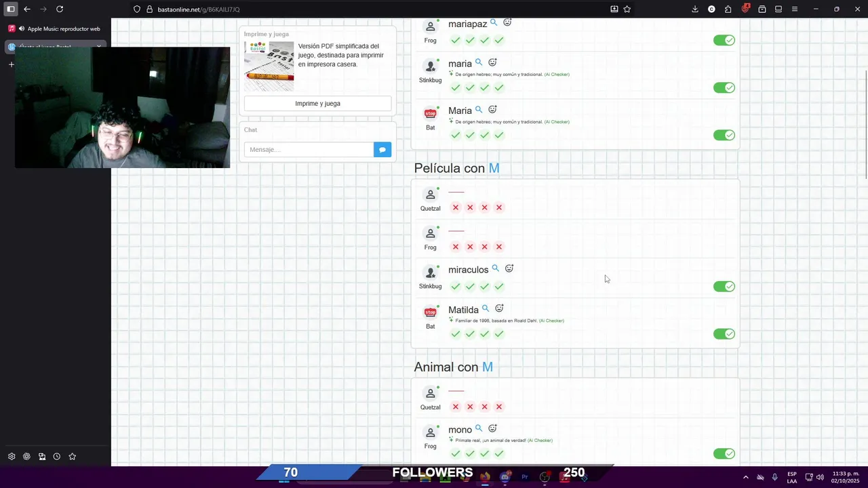Bookmark this page with the star
Image resolution: width=868 pixels, height=488 pixels.
(x=627, y=9)
